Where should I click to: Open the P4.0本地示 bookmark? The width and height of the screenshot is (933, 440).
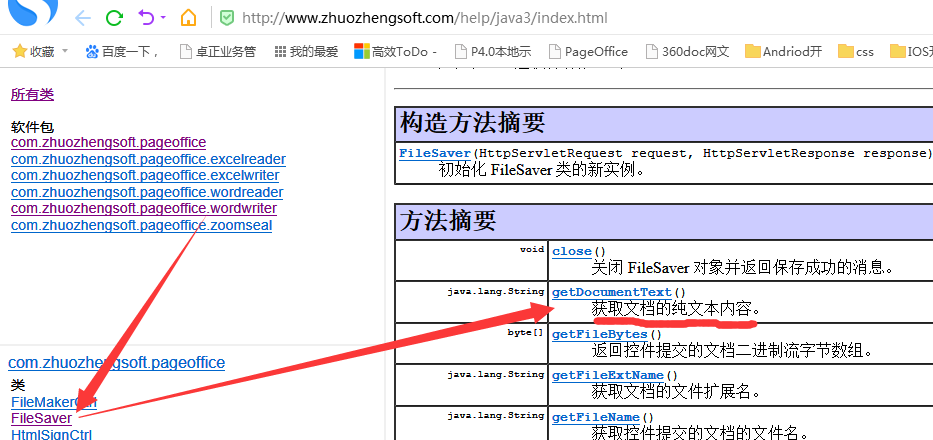click(x=492, y=52)
